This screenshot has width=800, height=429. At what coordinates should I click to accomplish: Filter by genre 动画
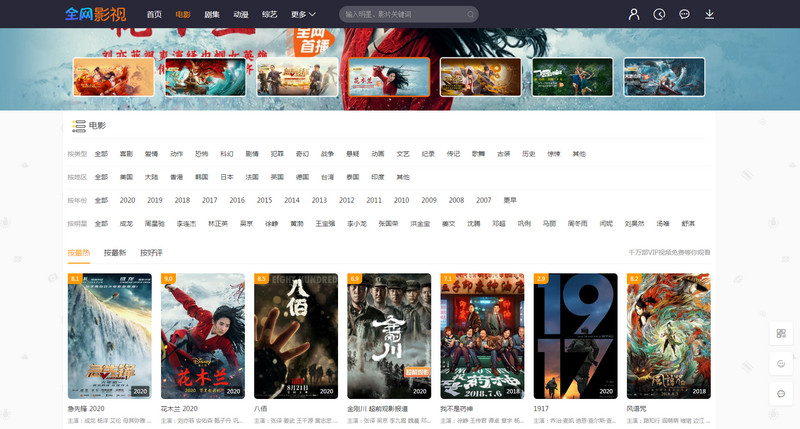click(378, 154)
